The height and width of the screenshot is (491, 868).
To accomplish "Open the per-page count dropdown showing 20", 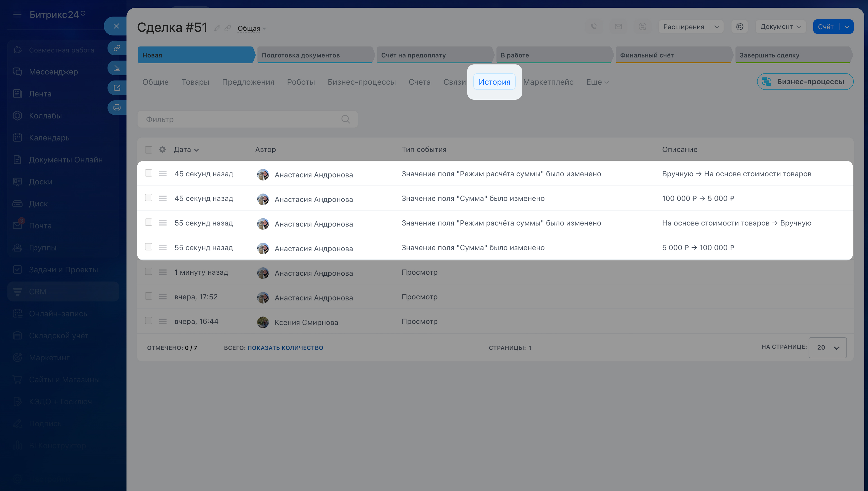I will coord(828,348).
